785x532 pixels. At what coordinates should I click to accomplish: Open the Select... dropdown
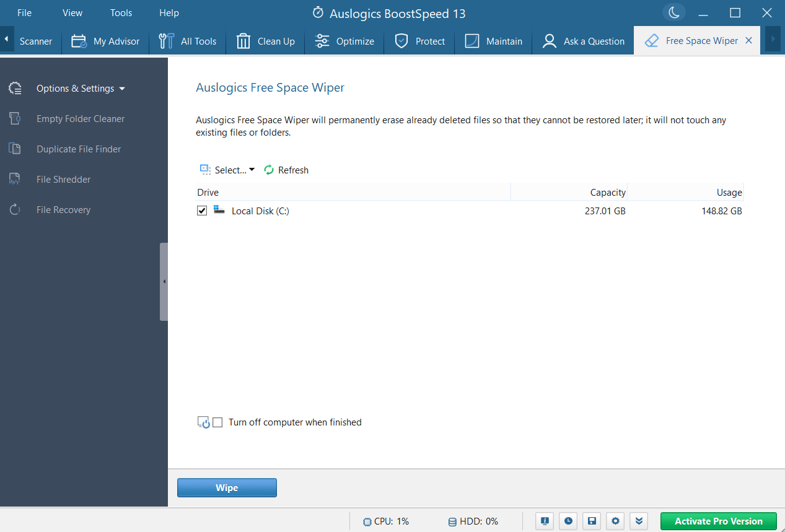227,170
